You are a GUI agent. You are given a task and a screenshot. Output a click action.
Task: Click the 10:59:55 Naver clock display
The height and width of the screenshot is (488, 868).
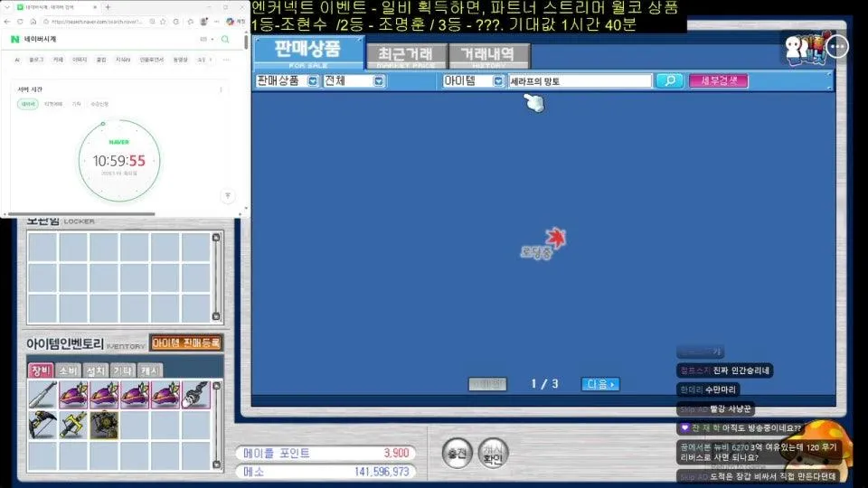(119, 161)
